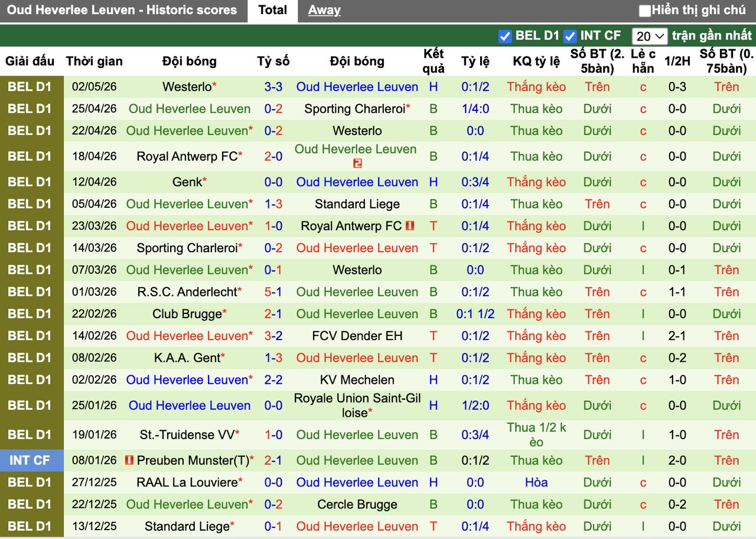The image size is (756, 539).
Task: Open Westerlo team link in the 07/03/26 row
Action: (357, 270)
